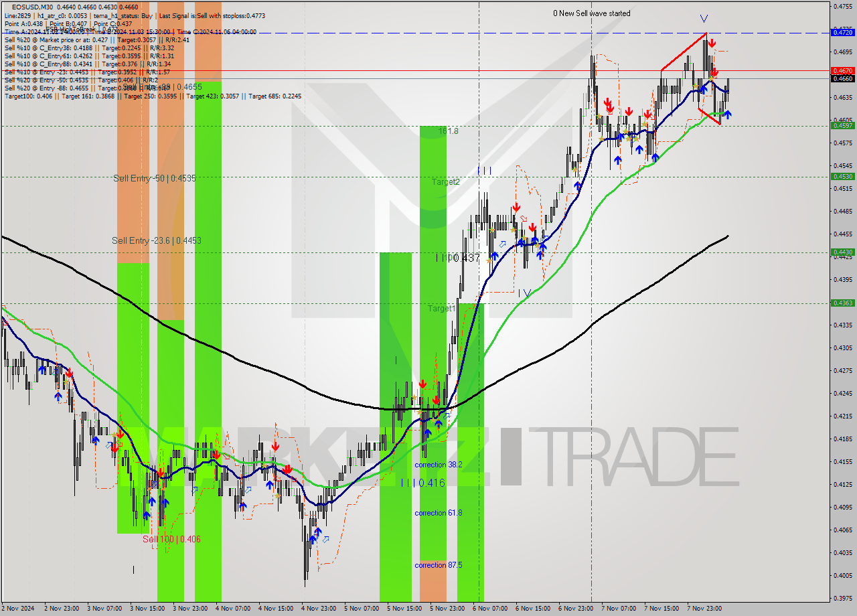Click the 'Sell %10 @ C_Entry61' line
The width and height of the screenshot is (857, 616).
pyautogui.click(x=89, y=56)
